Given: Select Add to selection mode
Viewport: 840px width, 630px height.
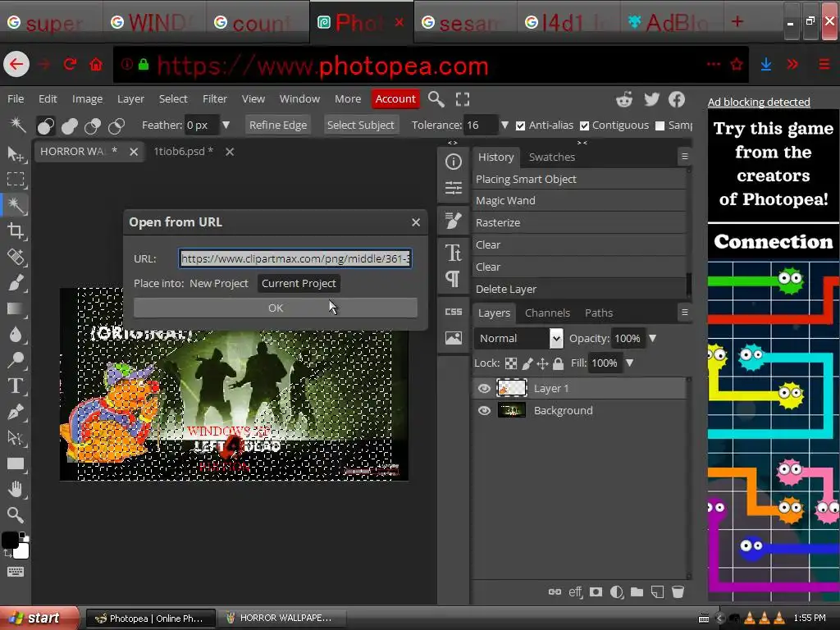Looking at the screenshot, I should pyautogui.click(x=70, y=126).
